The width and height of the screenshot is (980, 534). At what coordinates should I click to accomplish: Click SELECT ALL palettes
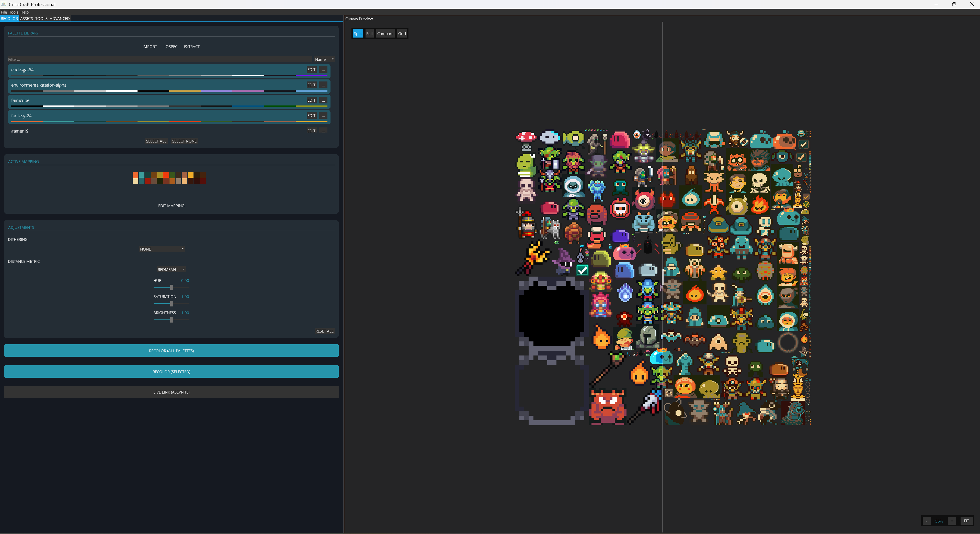tap(156, 141)
